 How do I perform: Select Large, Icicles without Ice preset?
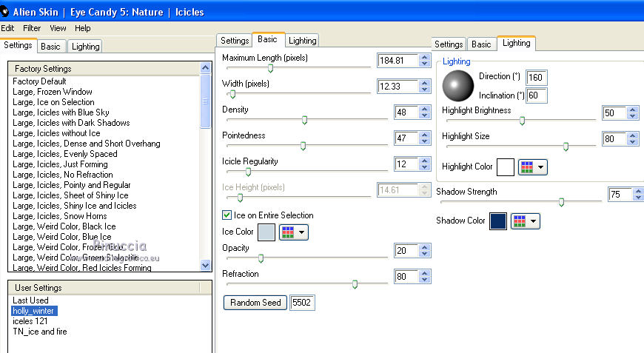click(x=56, y=133)
